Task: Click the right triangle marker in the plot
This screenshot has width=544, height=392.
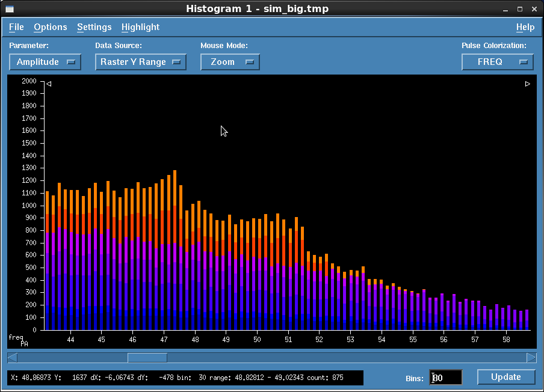Action: coord(528,84)
